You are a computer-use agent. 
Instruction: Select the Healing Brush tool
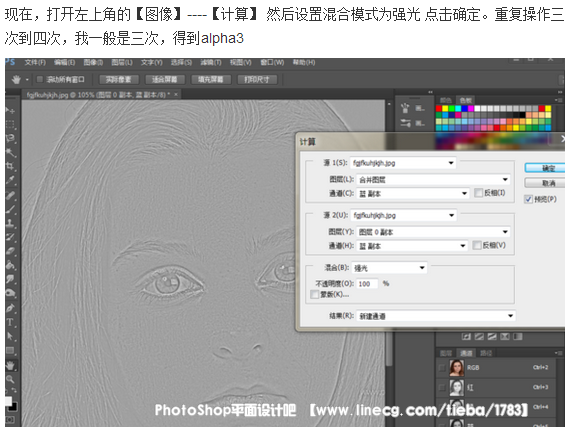pyautogui.click(x=10, y=195)
